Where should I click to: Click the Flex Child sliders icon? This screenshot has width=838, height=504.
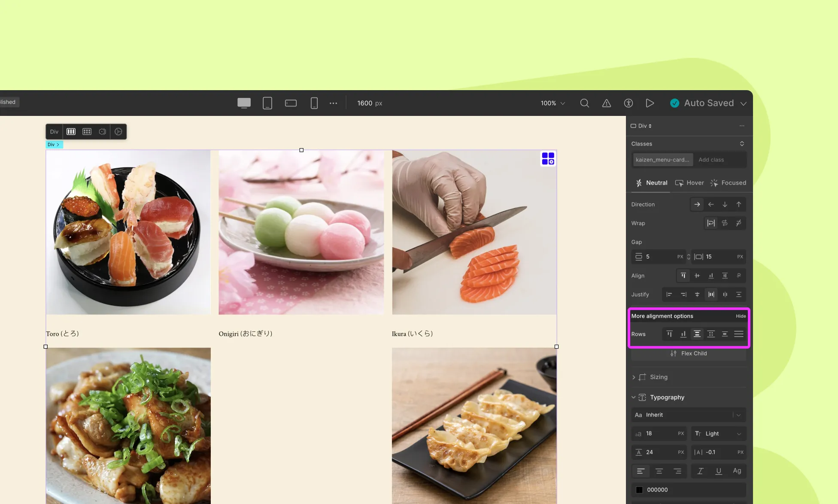pyautogui.click(x=674, y=353)
